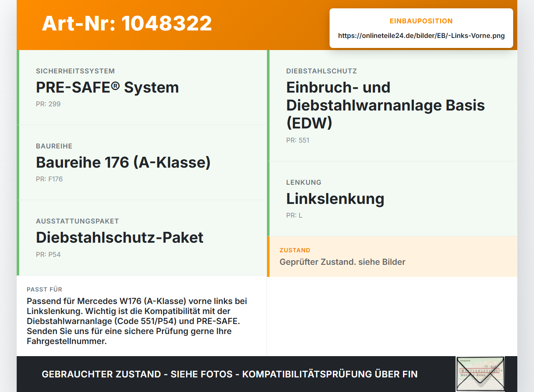Click the PR: F176 code
Screen dimensions: 534x392
pos(49,179)
